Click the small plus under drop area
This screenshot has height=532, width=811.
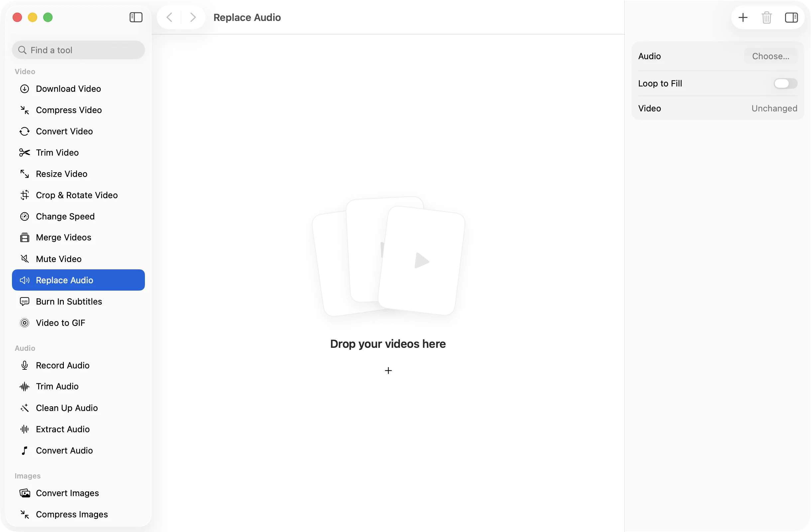(x=388, y=370)
